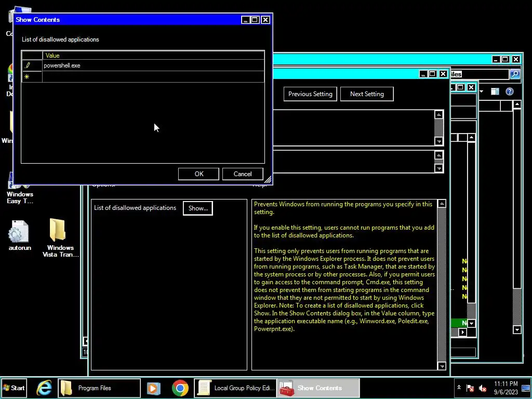Image resolution: width=532 pixels, height=399 pixels.
Task: Click the muted volume tray icon
Action: [482, 388]
